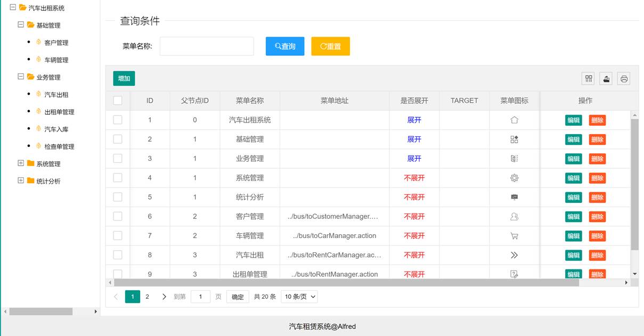The image size is (644, 336).
Task: Click the folder icon of 业务管理 tree node
Action: click(30, 77)
